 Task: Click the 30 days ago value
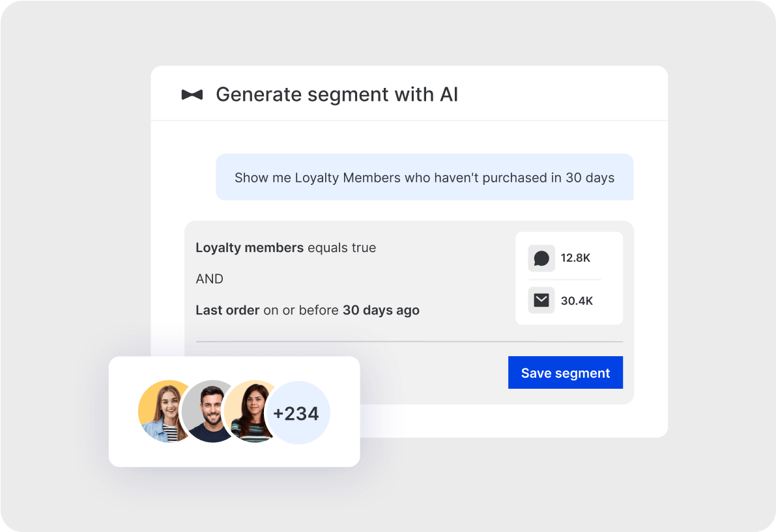pyautogui.click(x=381, y=310)
